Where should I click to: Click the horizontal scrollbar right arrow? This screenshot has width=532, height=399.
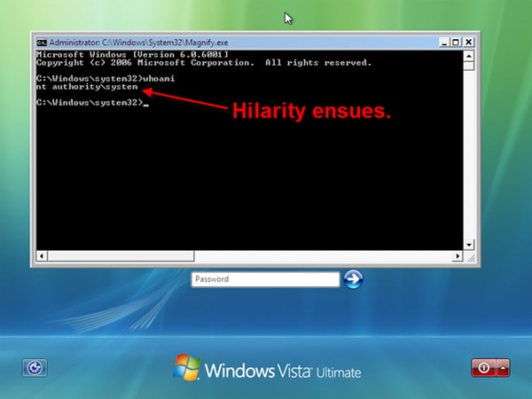tap(458, 256)
